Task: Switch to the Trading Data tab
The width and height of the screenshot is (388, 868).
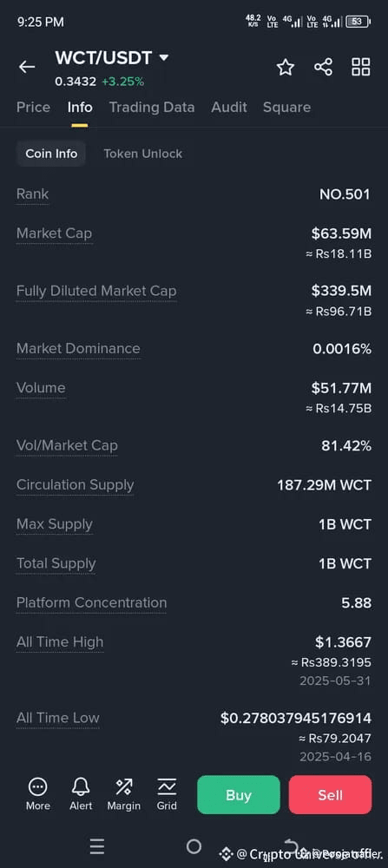Action: point(152,107)
